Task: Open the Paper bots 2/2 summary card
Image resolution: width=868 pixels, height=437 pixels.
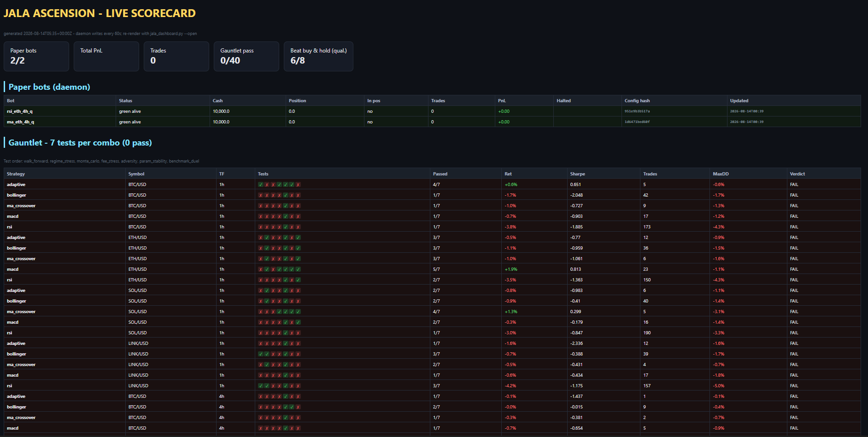Action: tap(36, 56)
